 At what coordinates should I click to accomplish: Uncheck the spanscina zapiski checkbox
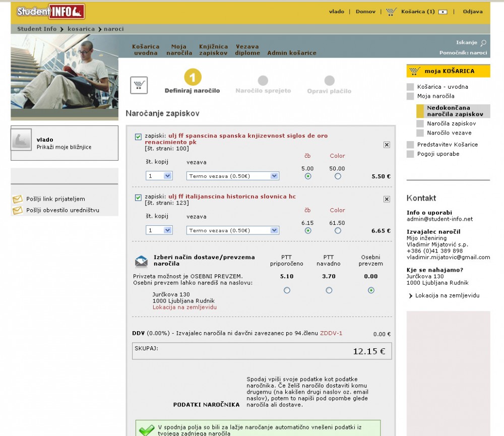[x=138, y=136]
